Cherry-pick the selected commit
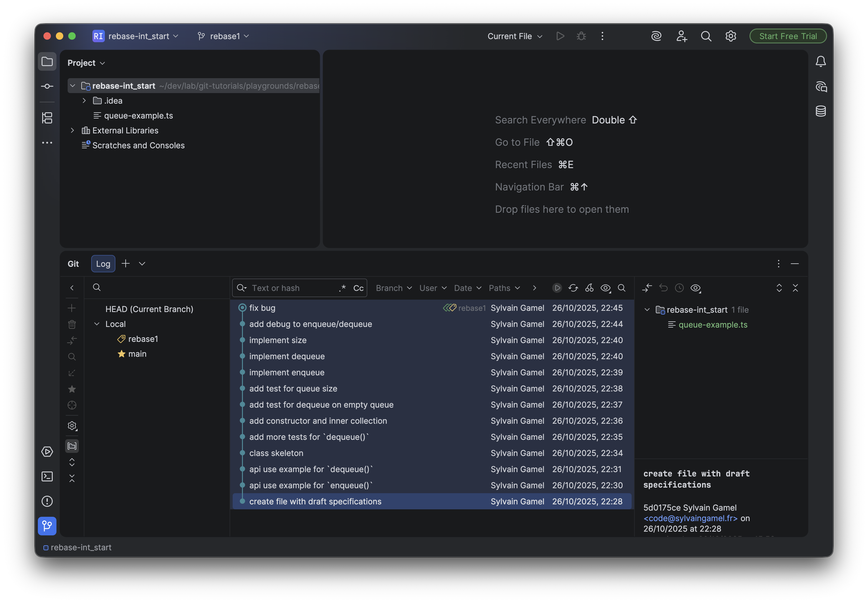Screen dimensions: 868x603 pos(589,288)
